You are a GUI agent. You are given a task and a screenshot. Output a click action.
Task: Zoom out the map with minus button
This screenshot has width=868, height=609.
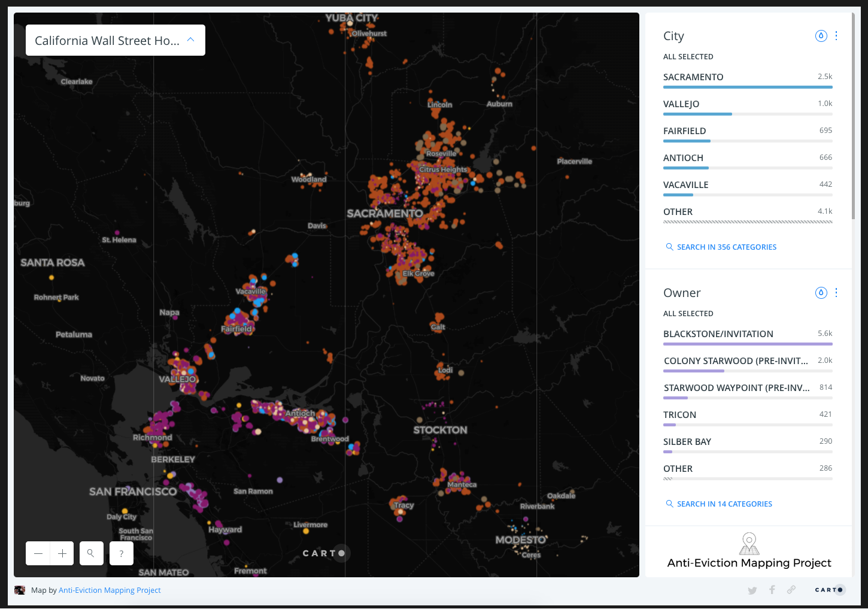38,553
